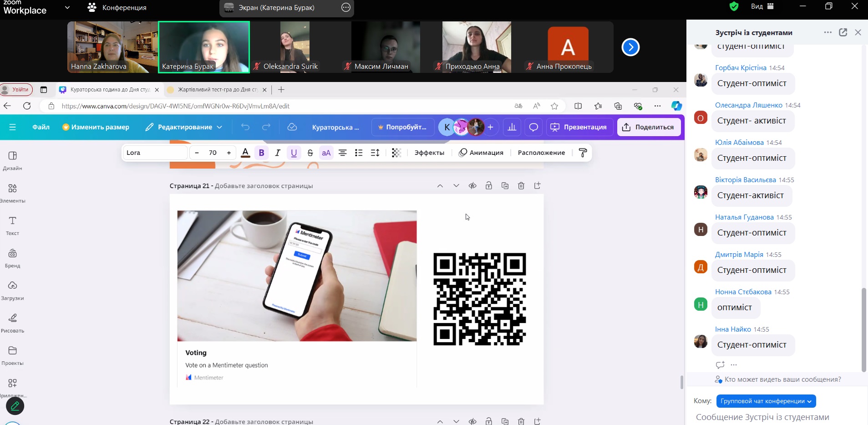This screenshot has width=868, height=425.
Task: Open a new browser tab
Action: 281,90
